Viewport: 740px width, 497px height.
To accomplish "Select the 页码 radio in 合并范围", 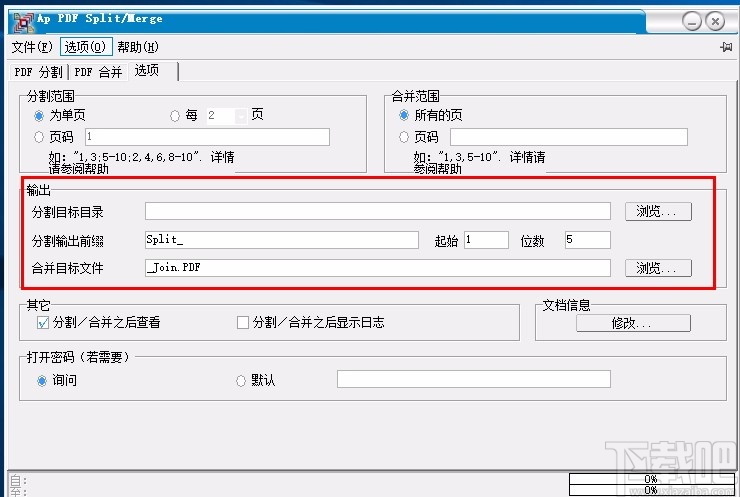I will pyautogui.click(x=404, y=137).
